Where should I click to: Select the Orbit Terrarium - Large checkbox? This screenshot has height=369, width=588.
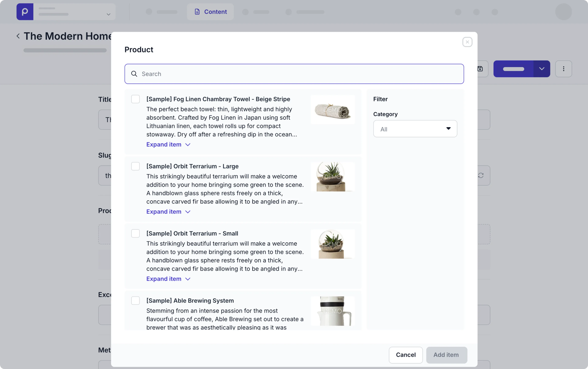[x=135, y=166]
